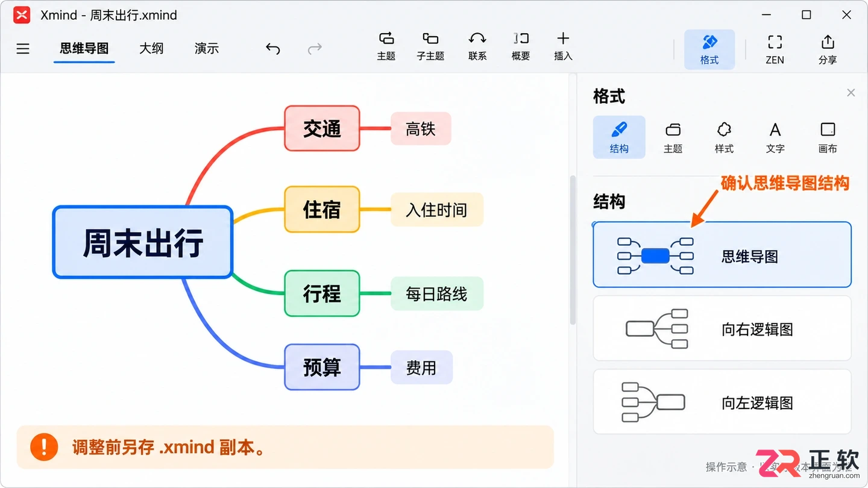
Task: Select the 住宿 branch topic
Action: [322, 209]
